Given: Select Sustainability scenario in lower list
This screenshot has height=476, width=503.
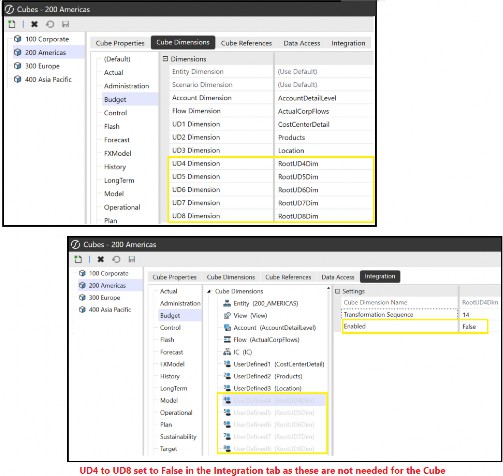Looking at the screenshot, I should (178, 437).
